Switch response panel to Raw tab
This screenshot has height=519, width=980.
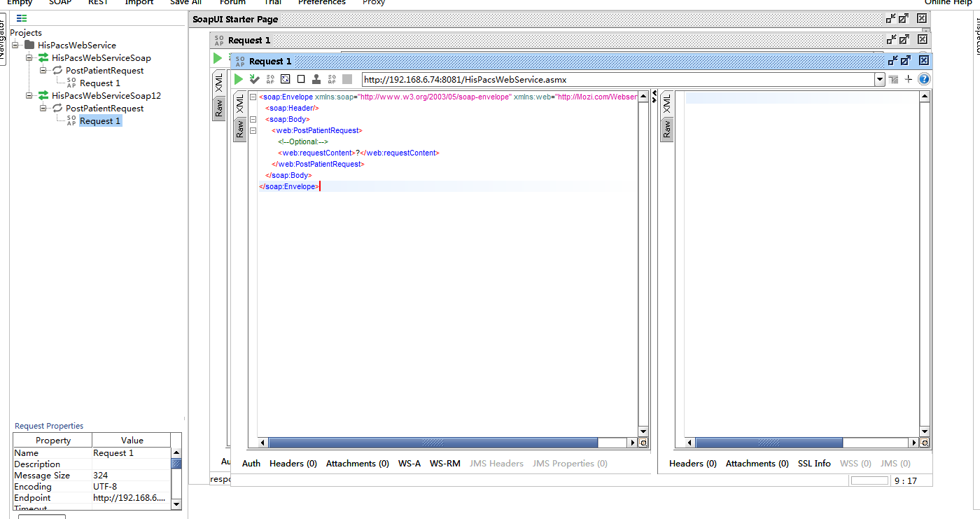pos(666,130)
